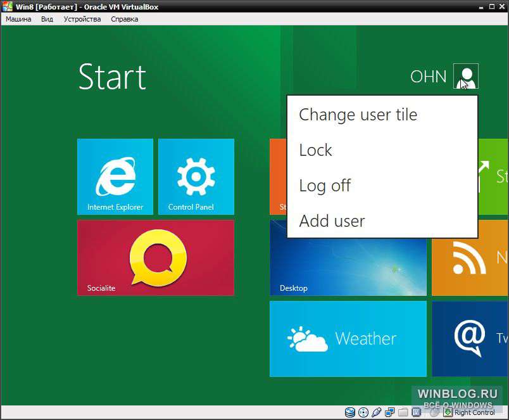Viewport: 509px width, 420px height.
Task: Click the optical disc status icon
Action: 363,412
